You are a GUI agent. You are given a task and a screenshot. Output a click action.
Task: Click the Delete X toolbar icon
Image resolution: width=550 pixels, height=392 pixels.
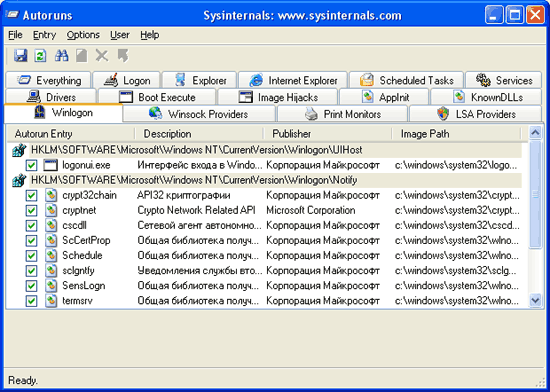click(x=102, y=56)
